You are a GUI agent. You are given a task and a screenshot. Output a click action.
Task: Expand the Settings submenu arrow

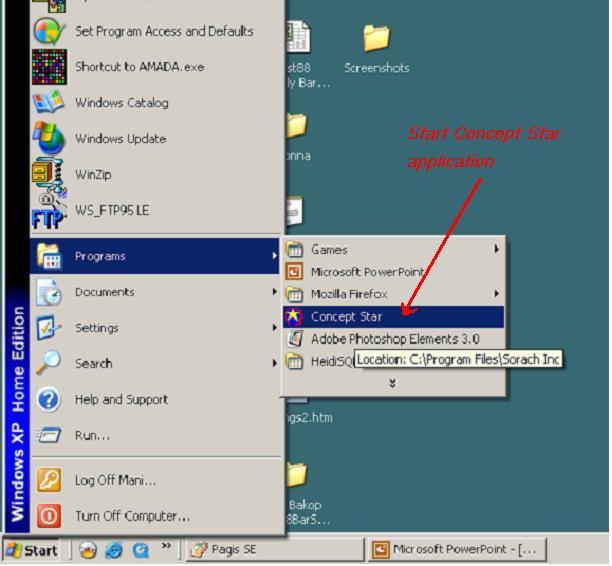[x=274, y=327]
